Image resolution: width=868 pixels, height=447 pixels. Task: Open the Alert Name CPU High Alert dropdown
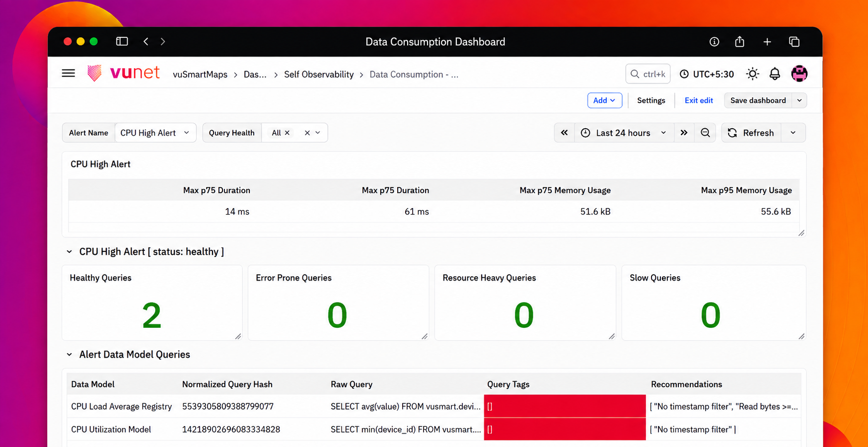click(155, 133)
